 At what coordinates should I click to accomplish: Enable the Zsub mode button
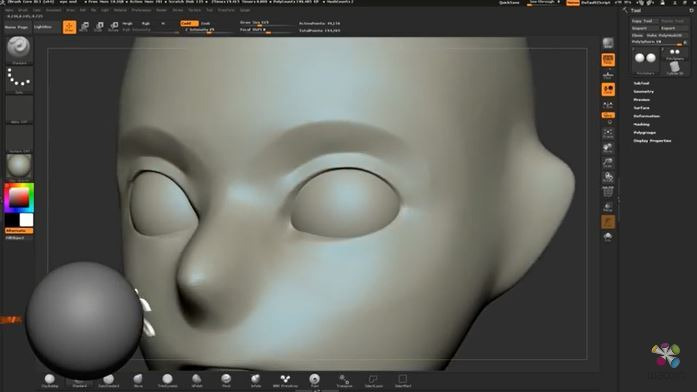(205, 23)
